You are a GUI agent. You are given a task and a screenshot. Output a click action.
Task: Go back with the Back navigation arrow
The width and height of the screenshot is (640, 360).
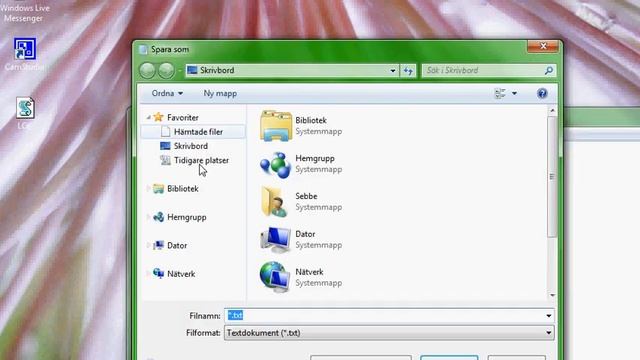coord(147,71)
